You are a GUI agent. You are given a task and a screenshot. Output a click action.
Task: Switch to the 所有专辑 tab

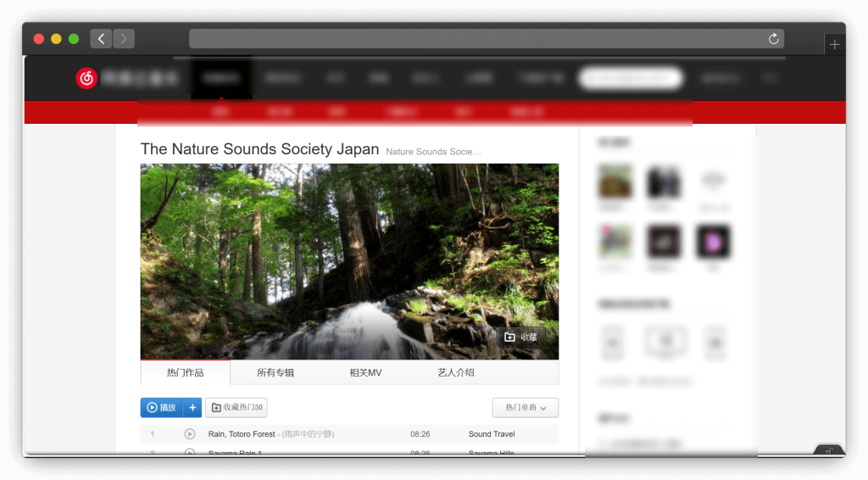click(x=275, y=372)
